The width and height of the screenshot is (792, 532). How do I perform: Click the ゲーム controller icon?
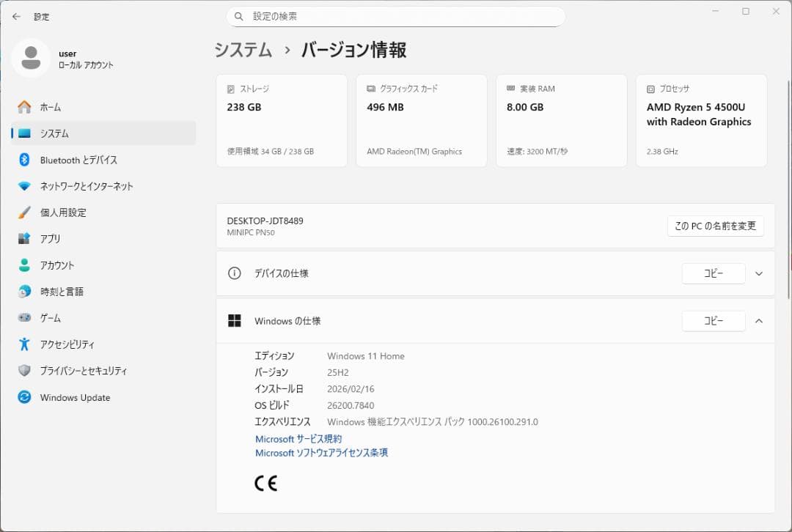[x=24, y=317]
